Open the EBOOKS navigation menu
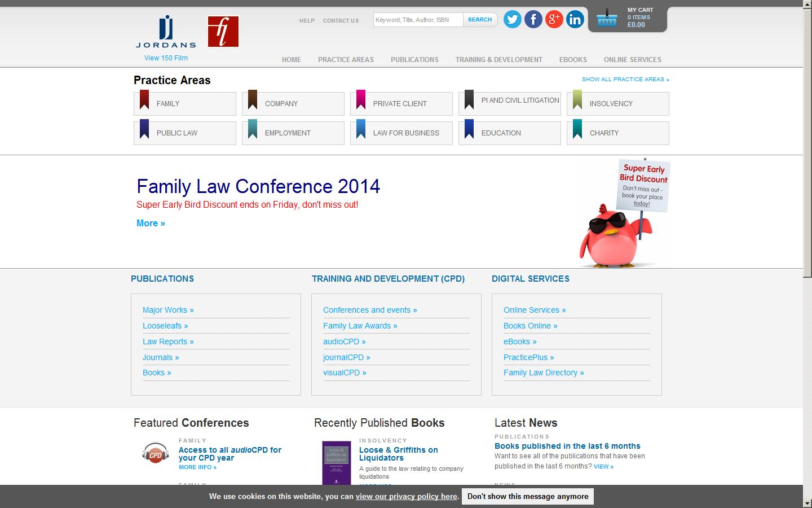 [573, 59]
